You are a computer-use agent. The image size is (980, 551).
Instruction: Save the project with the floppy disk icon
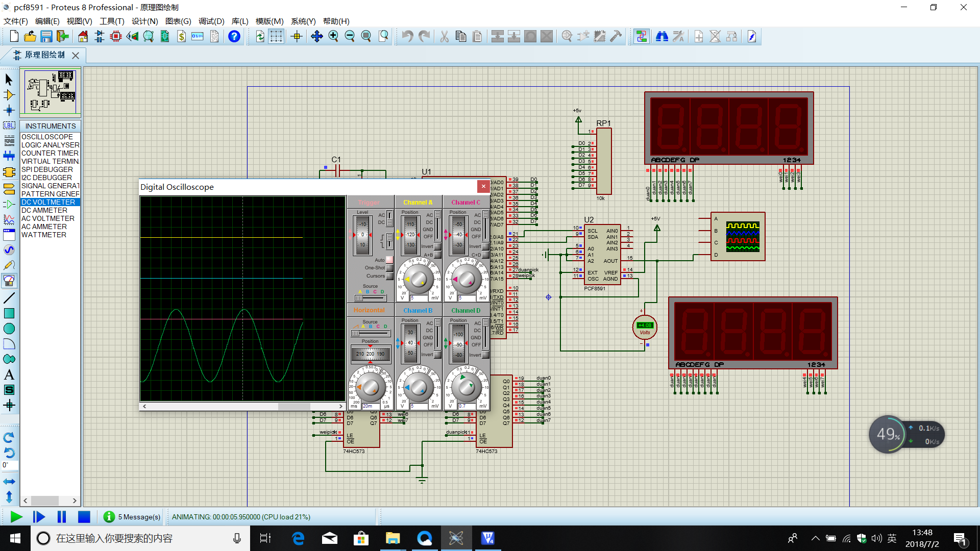point(46,36)
